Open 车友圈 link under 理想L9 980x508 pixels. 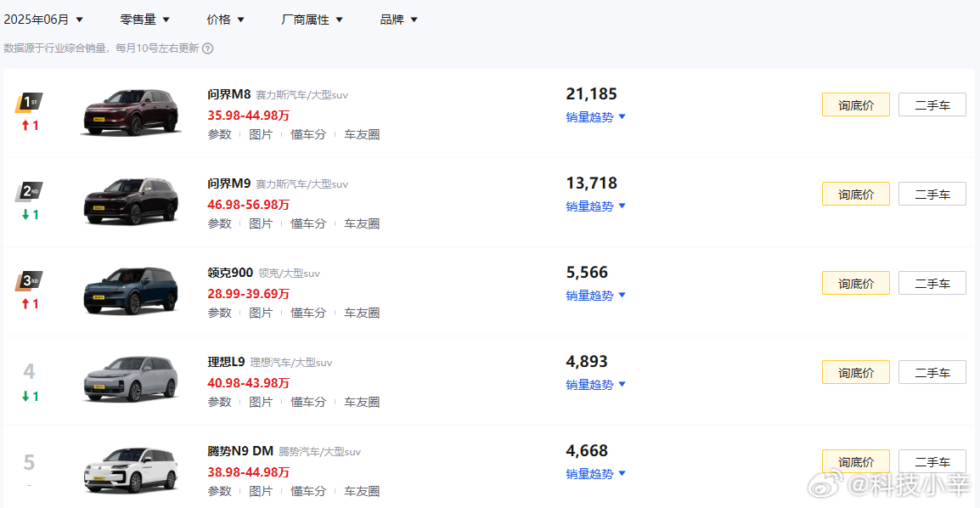(x=362, y=402)
